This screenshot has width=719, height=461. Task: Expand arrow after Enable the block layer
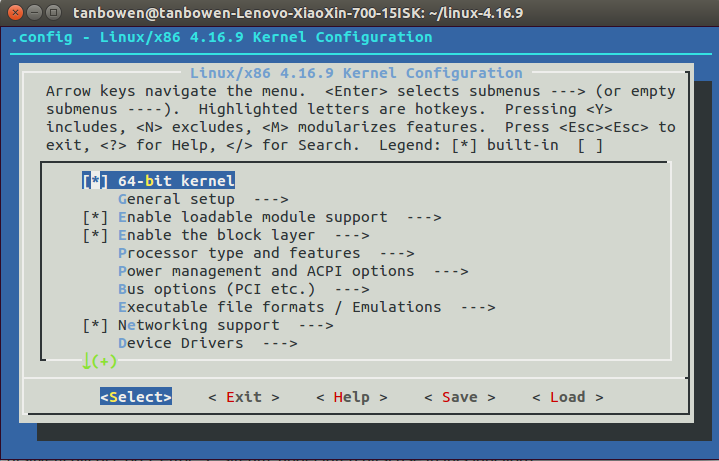pyautogui.click(x=352, y=235)
